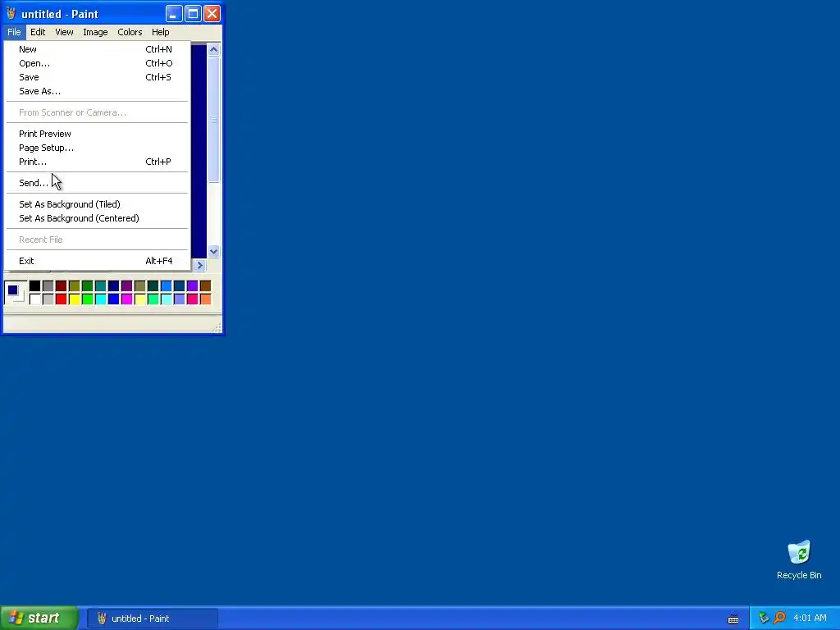
Task: Choose the bright cyan swatch
Action: point(101,299)
